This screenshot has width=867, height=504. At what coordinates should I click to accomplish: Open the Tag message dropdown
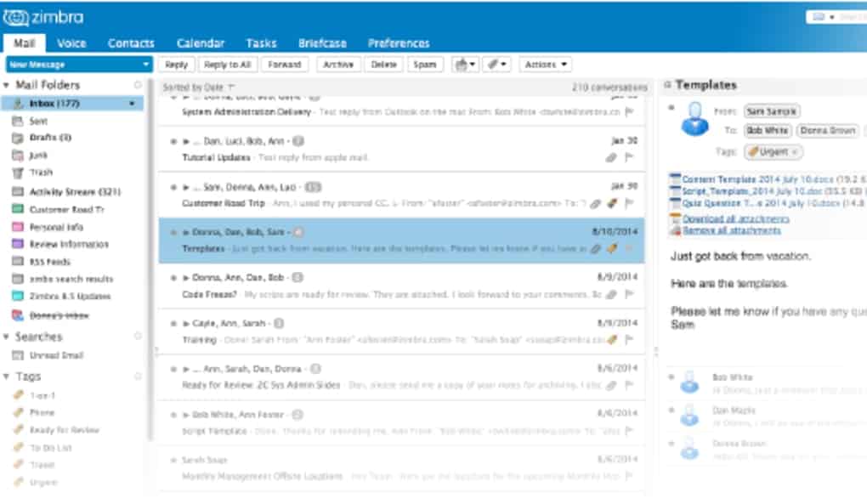[x=496, y=65]
